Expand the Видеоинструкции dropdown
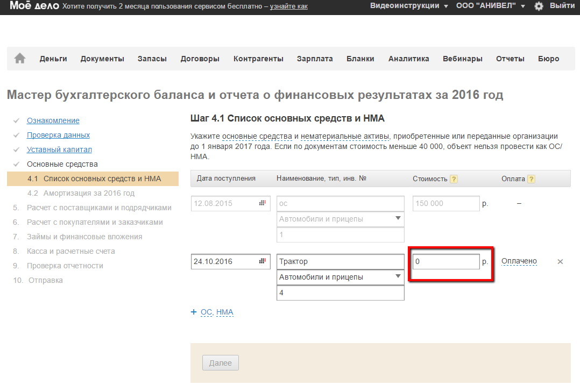Screen dimensions: 580x392 tap(409, 6)
